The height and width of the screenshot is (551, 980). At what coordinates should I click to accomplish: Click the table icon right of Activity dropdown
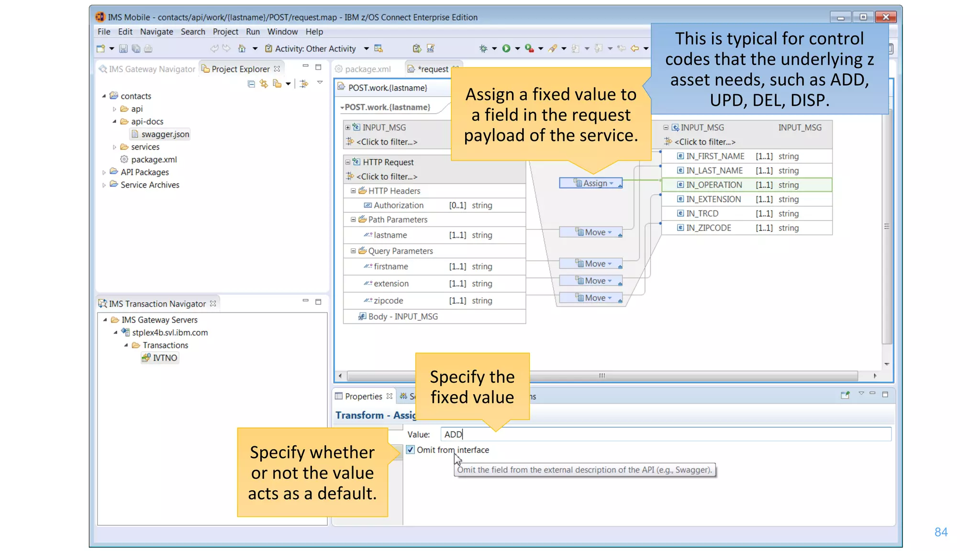379,48
